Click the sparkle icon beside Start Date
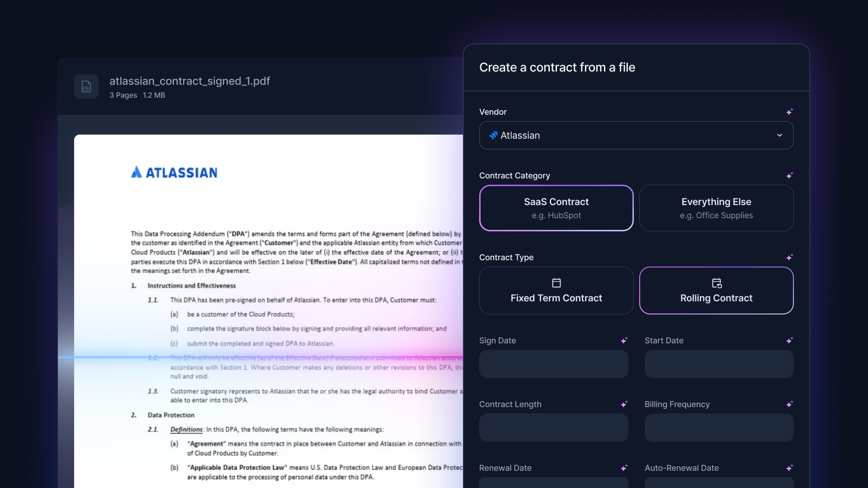 tap(789, 340)
